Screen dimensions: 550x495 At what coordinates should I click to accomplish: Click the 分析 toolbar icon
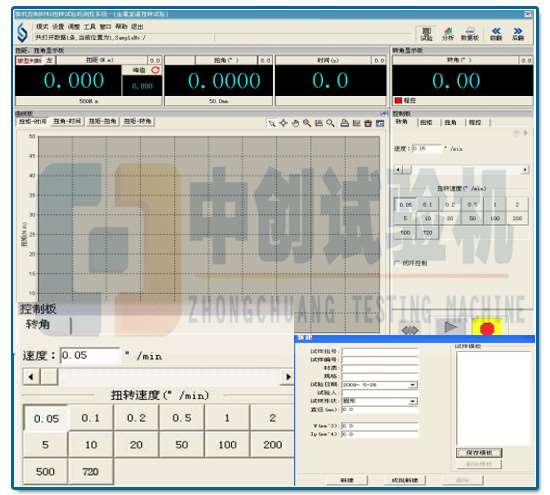448,34
